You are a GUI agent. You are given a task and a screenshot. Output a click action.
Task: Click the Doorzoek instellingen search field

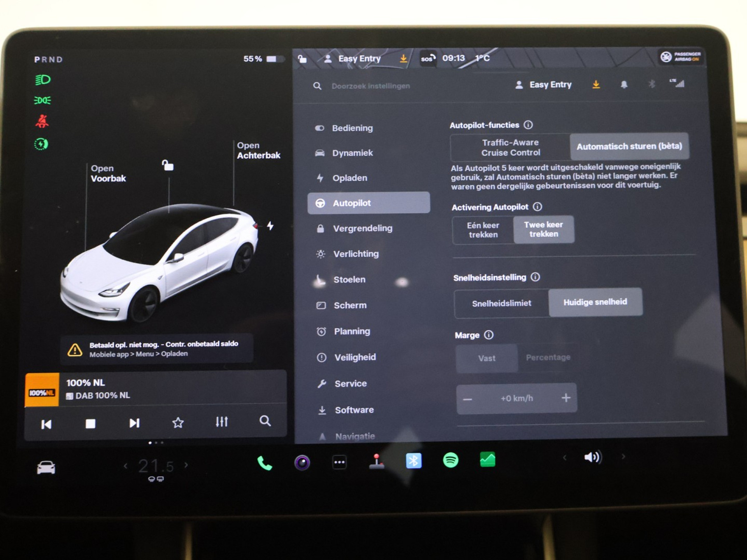370,86
